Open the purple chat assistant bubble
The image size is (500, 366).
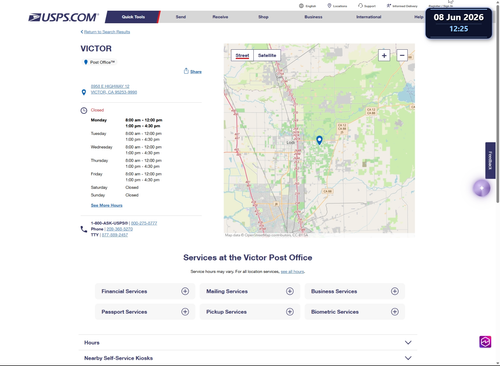pyautogui.click(x=481, y=188)
